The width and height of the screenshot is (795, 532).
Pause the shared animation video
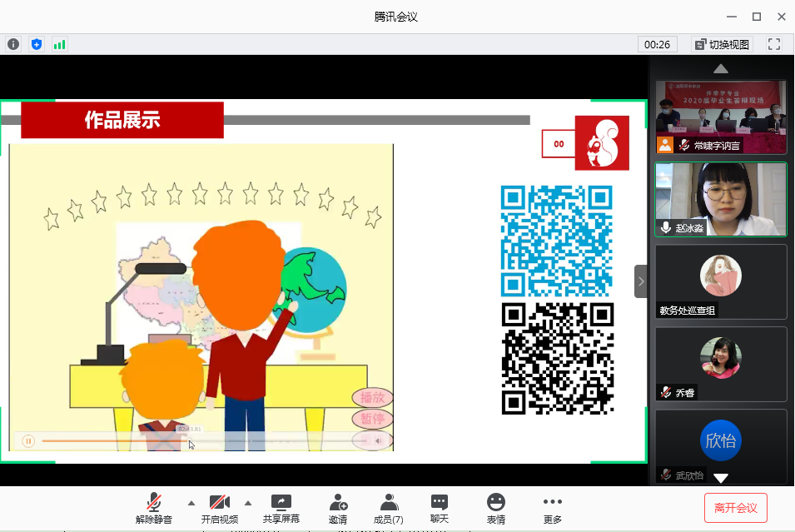click(x=28, y=441)
